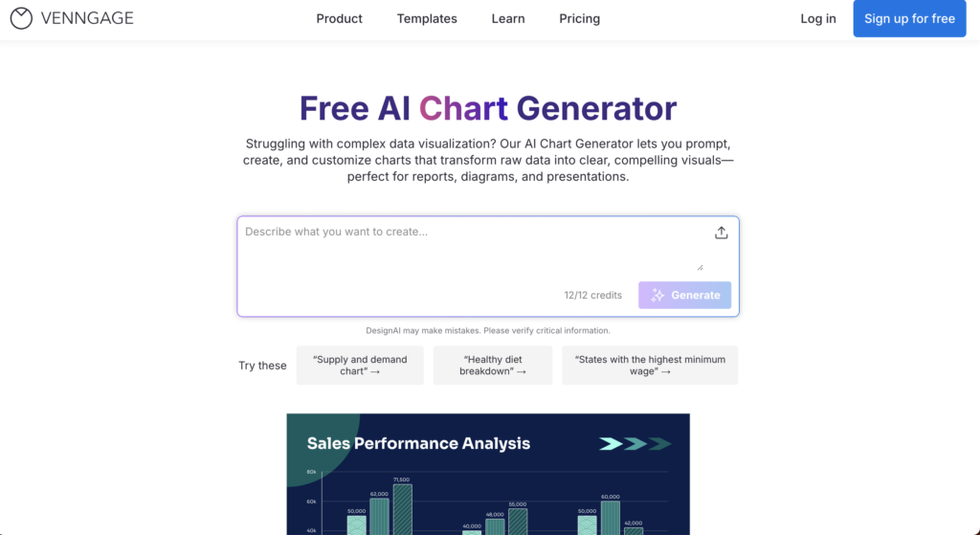Click the Log in link

click(x=818, y=18)
